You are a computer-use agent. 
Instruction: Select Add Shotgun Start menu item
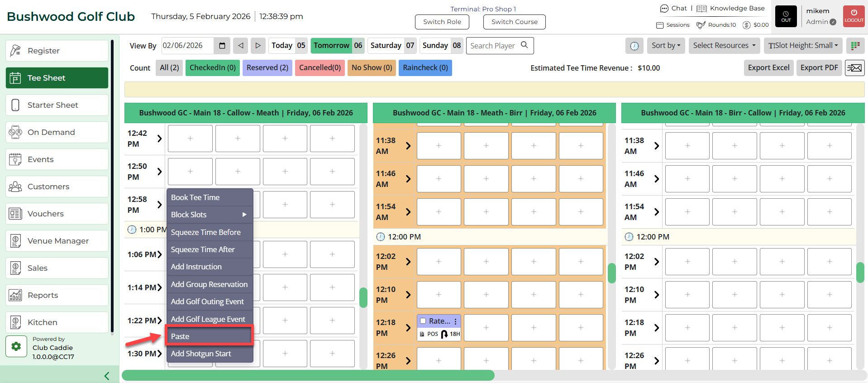[209, 354]
